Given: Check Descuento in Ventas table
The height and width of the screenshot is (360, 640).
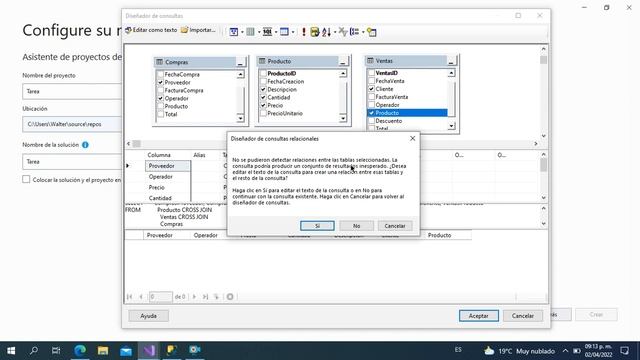Looking at the screenshot, I should pyautogui.click(x=371, y=121).
